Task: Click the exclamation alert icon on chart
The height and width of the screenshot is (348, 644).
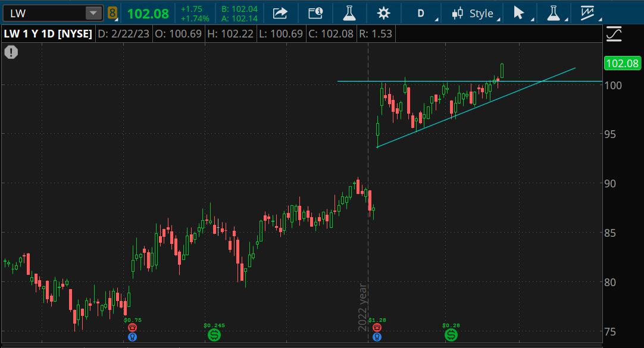Action: [11, 52]
